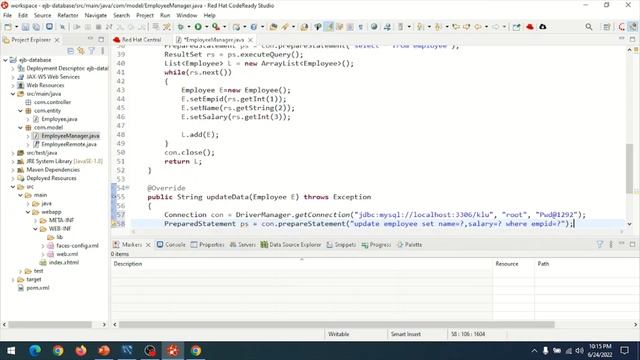Click the Save All toolbar icon
Image resolution: width=640 pixels, height=360 pixels.
pos(36,27)
